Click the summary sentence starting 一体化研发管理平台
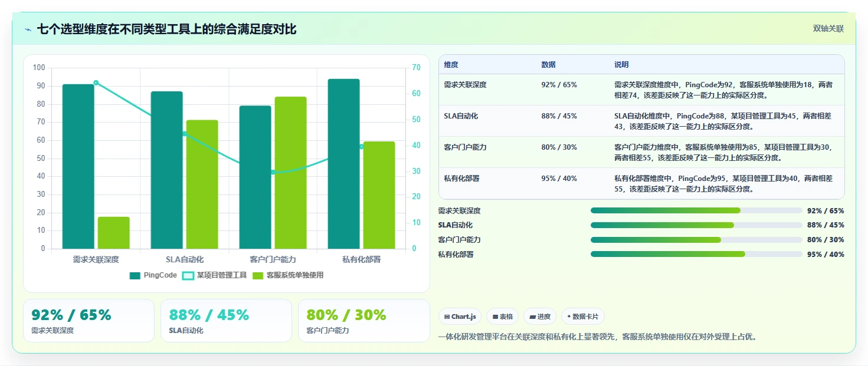This screenshot has height=366, width=868. tap(597, 337)
